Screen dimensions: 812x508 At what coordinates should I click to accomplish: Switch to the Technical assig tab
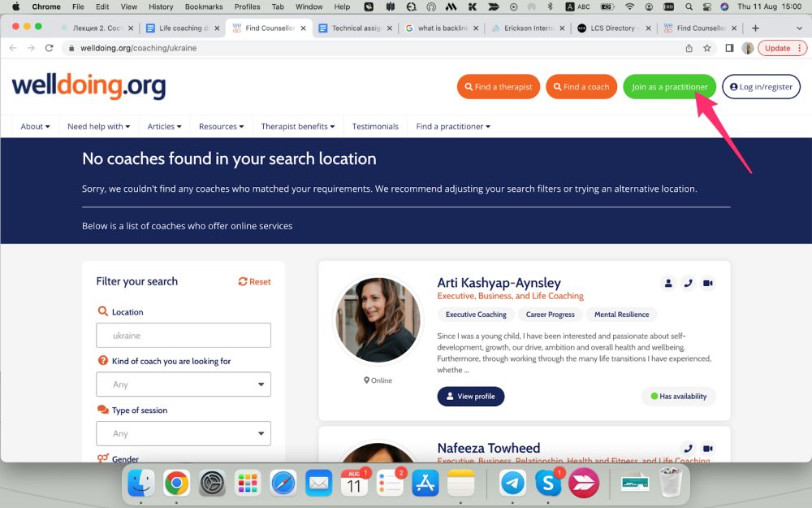355,28
